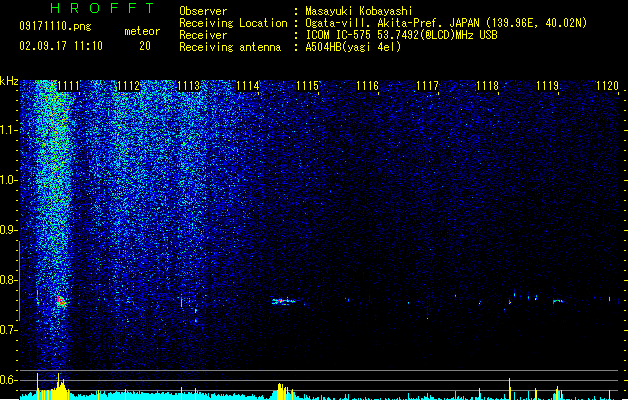This screenshot has width=629, height=400.
Task: Click the Receiving Location label
Action: click(x=233, y=23)
